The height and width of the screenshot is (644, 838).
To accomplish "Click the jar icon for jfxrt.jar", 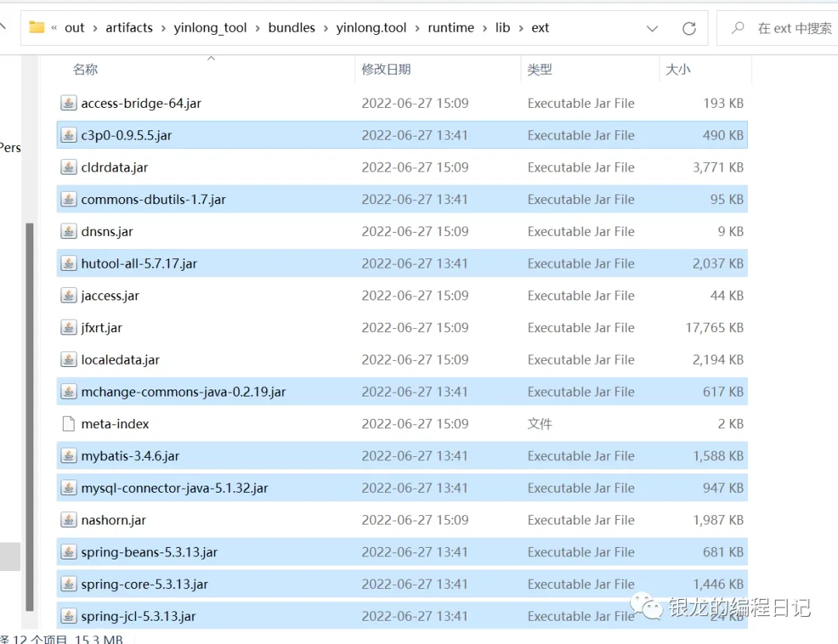I will coord(68,328).
